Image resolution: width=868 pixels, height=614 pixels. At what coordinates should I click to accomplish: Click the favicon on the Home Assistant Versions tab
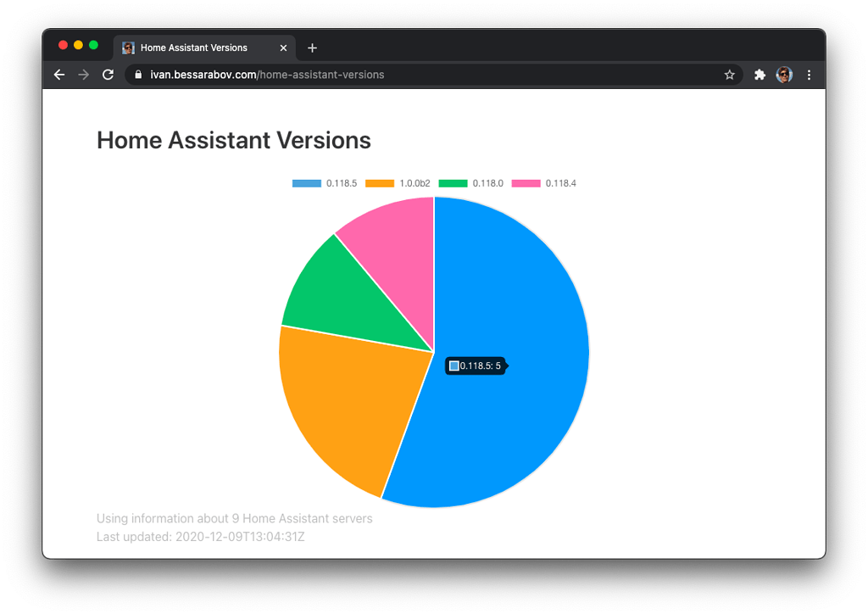point(128,47)
